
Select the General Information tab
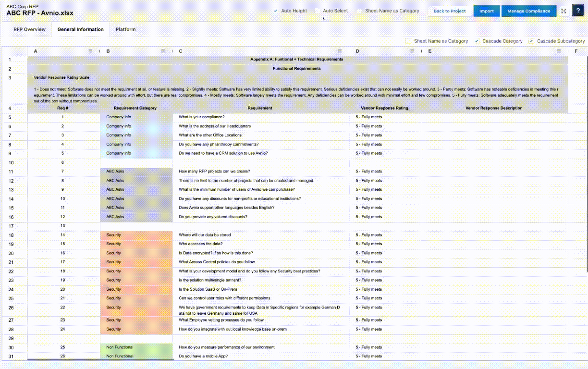coord(80,29)
